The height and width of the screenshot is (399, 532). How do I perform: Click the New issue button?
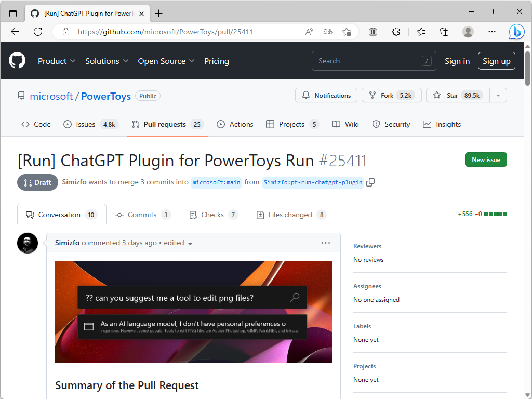click(485, 159)
